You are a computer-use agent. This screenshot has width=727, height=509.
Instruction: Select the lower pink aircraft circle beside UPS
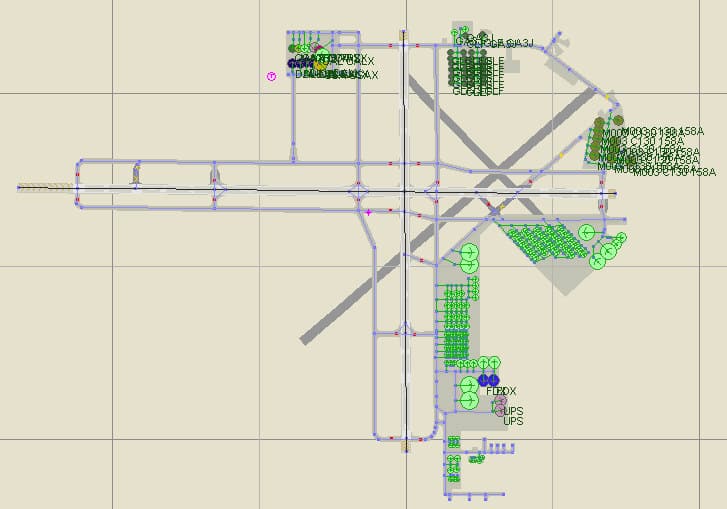[x=500, y=410]
